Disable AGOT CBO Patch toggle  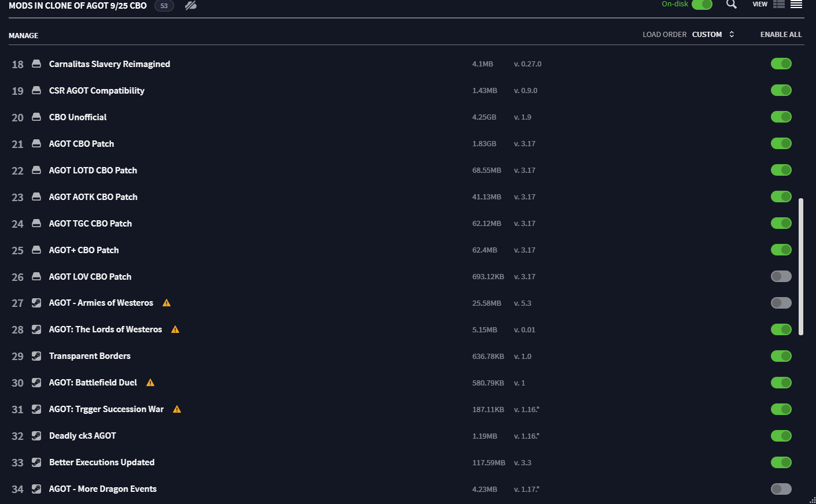coord(781,143)
